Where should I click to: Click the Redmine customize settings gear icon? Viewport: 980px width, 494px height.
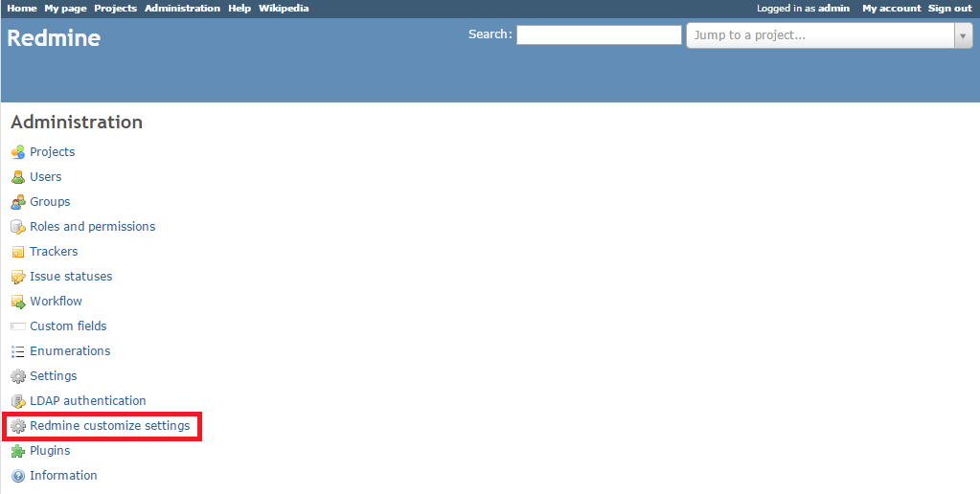18,426
